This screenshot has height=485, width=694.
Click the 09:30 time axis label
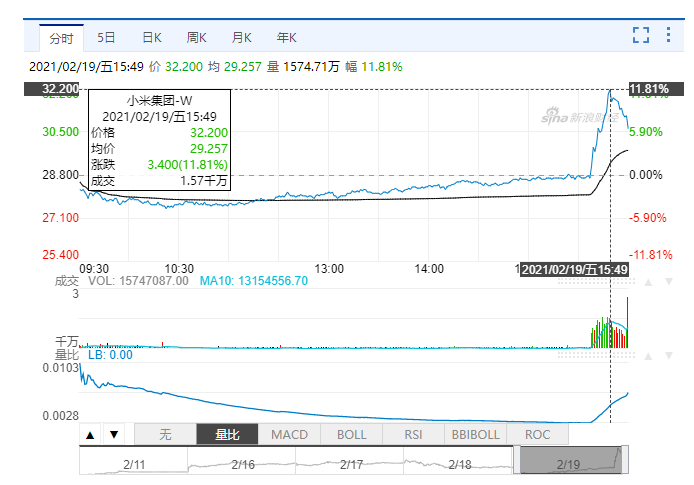pyautogui.click(x=94, y=269)
